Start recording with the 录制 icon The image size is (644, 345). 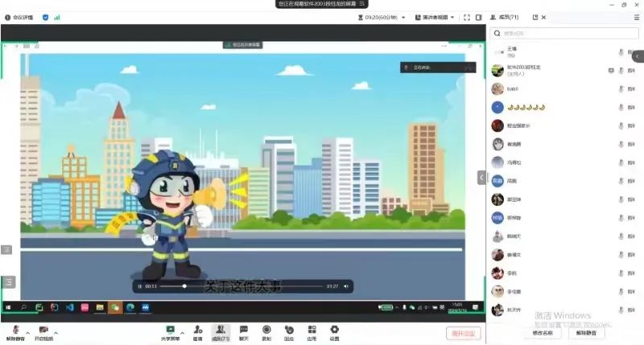pos(266,331)
